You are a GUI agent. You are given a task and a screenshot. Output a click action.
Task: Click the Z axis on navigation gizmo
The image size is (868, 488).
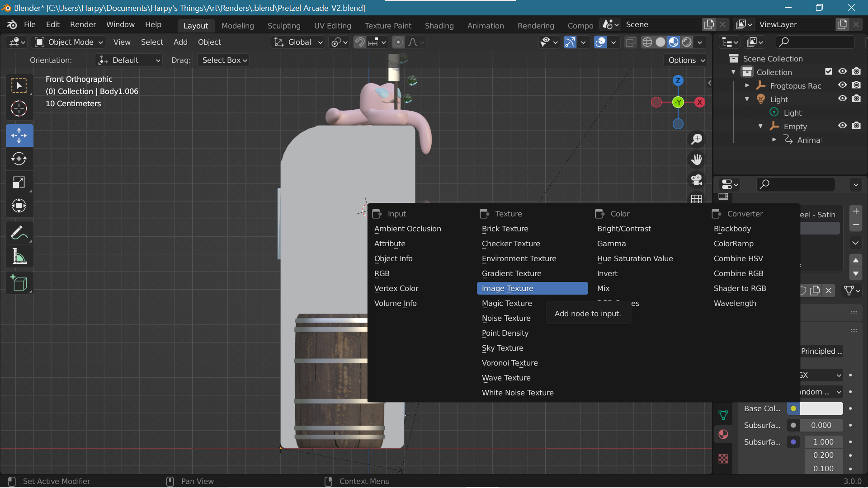click(x=678, y=80)
